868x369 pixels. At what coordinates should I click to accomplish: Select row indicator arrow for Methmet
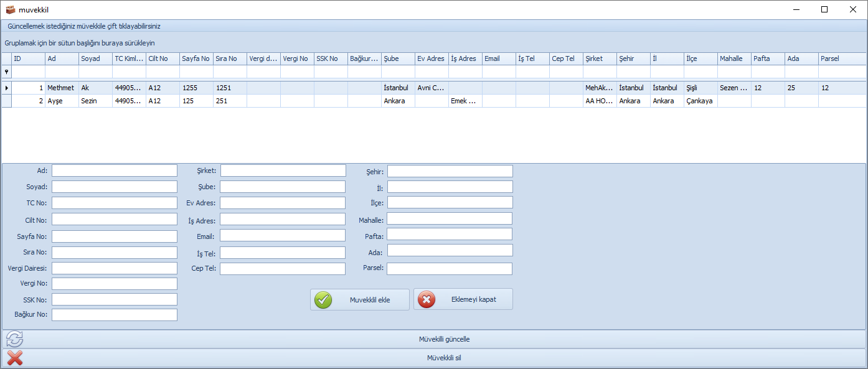pyautogui.click(x=7, y=88)
